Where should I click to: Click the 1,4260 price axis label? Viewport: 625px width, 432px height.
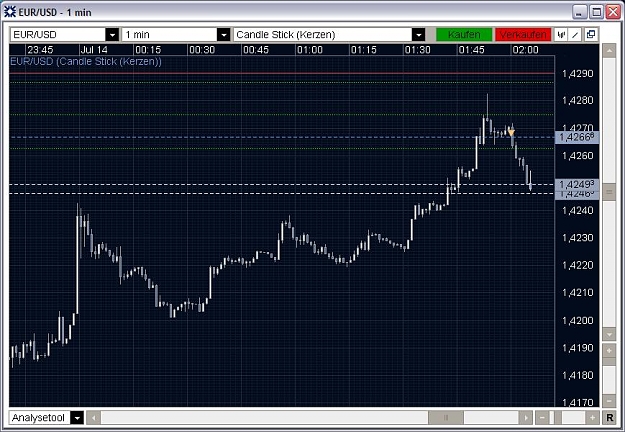tap(578, 155)
